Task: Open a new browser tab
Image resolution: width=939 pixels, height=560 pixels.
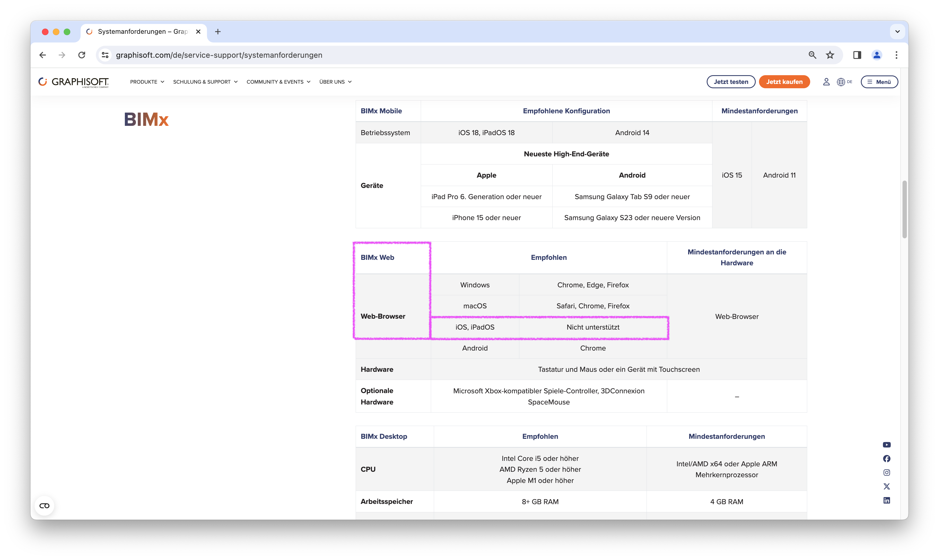Action: 218,32
